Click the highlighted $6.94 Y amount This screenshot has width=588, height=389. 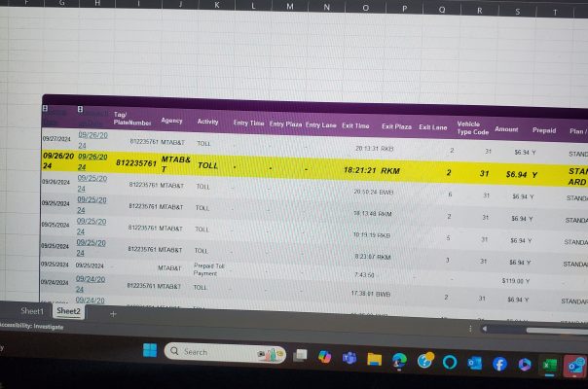(x=522, y=174)
